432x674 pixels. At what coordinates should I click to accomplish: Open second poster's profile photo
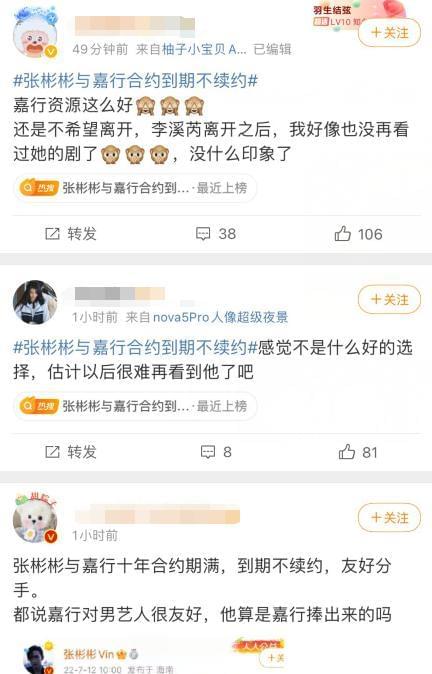pyautogui.click(x=35, y=302)
